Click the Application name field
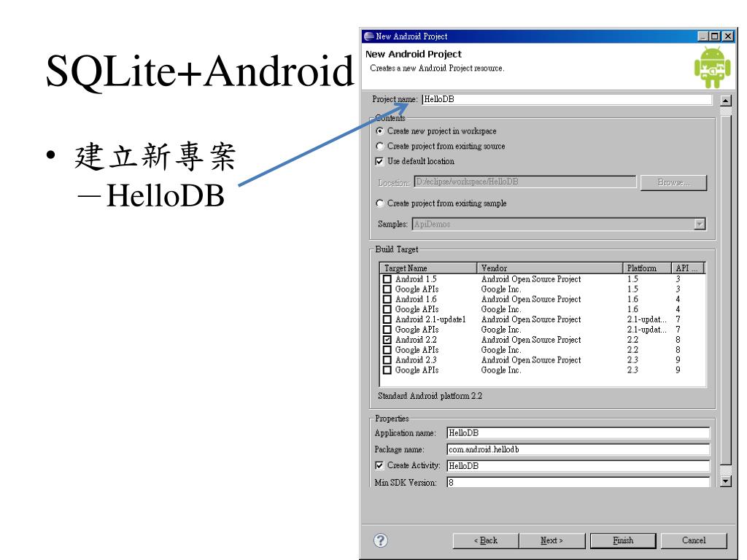 coord(578,433)
